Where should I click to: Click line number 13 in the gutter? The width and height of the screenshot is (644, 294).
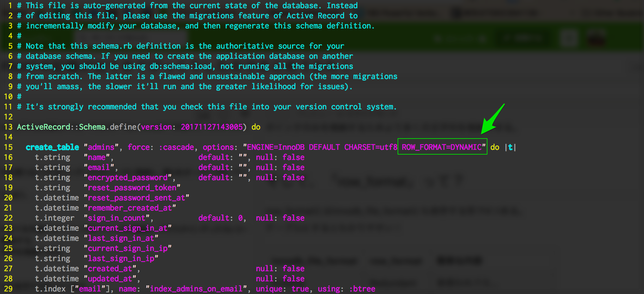pos(8,127)
